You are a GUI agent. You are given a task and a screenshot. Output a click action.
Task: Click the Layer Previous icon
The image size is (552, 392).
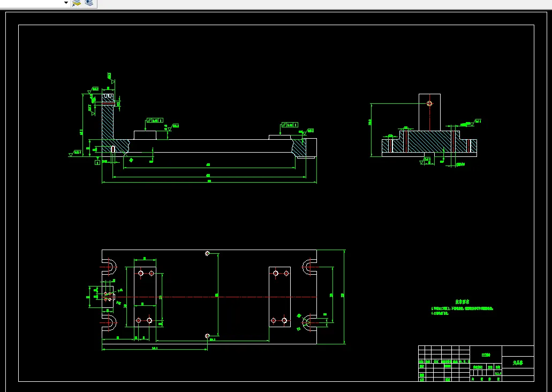click(x=89, y=3)
